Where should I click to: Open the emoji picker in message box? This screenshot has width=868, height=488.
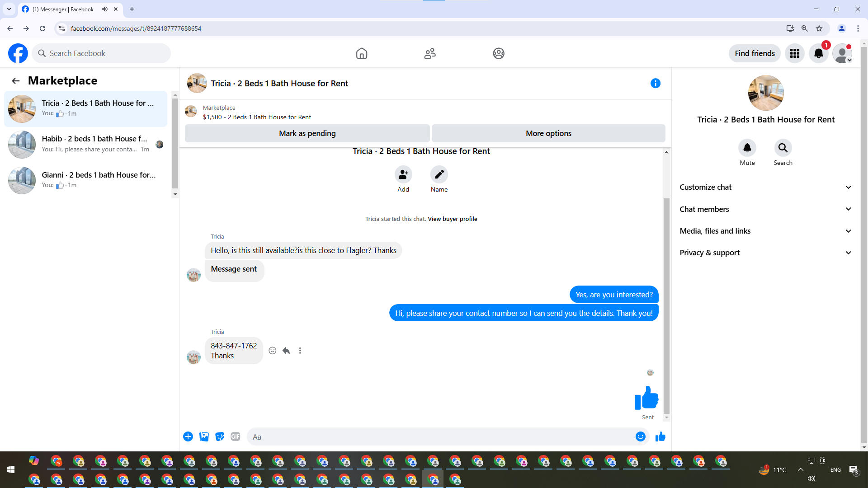point(640,436)
